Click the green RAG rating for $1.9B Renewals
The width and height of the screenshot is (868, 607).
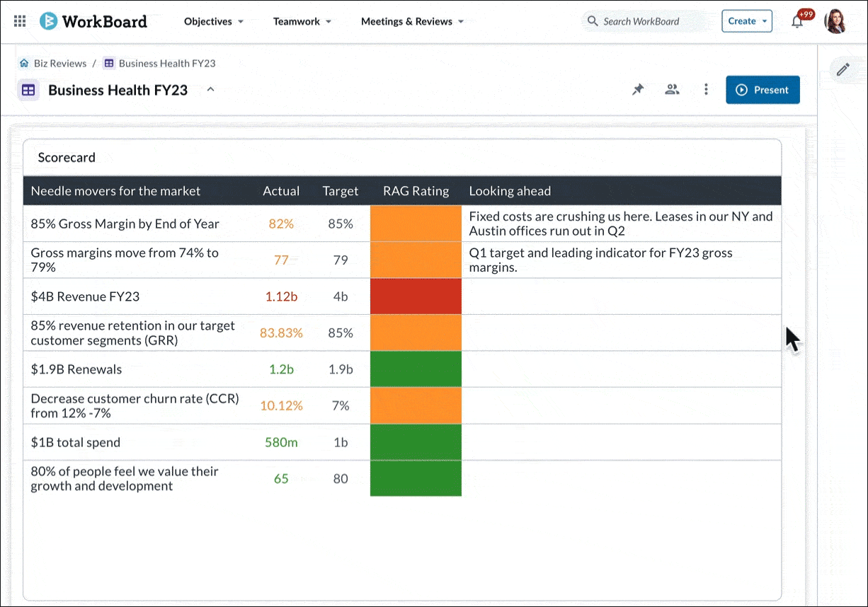[x=416, y=369]
